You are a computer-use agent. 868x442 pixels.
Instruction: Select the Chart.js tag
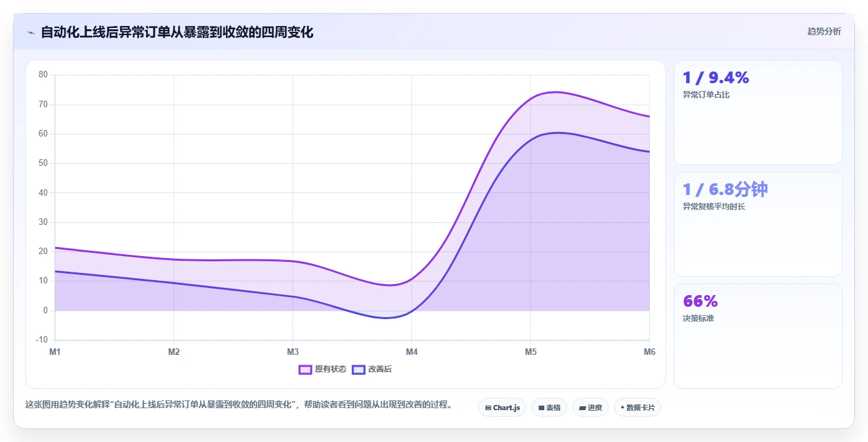pos(502,408)
